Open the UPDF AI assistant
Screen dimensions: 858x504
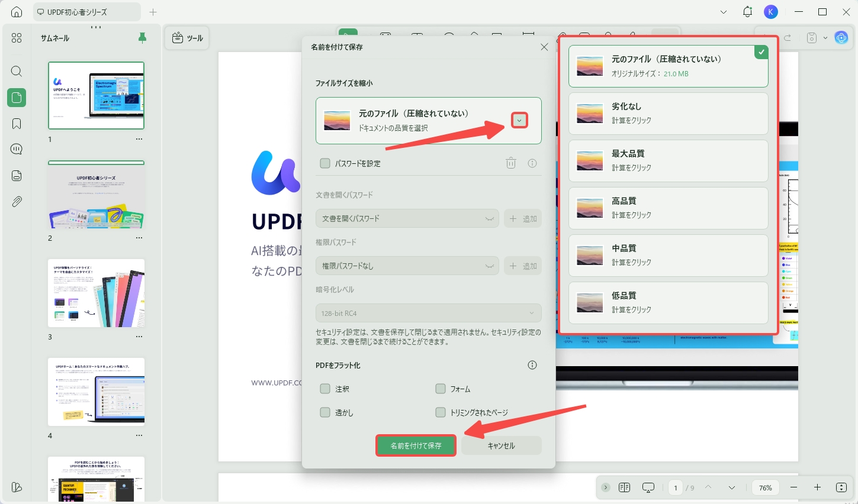pyautogui.click(x=841, y=38)
